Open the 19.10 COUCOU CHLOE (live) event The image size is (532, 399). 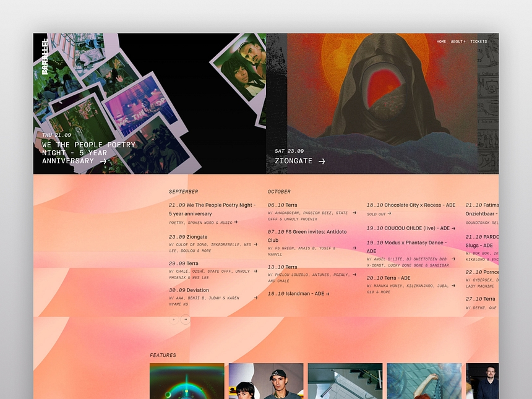[411, 228]
